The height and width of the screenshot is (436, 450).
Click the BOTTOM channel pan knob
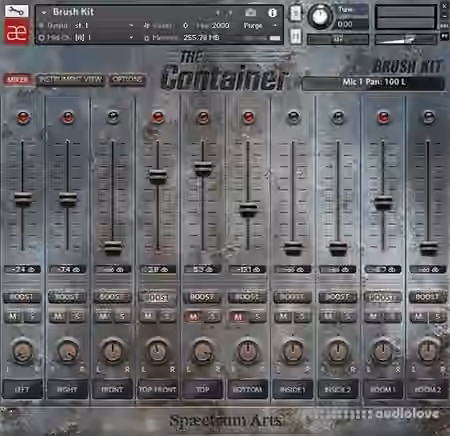(x=248, y=351)
